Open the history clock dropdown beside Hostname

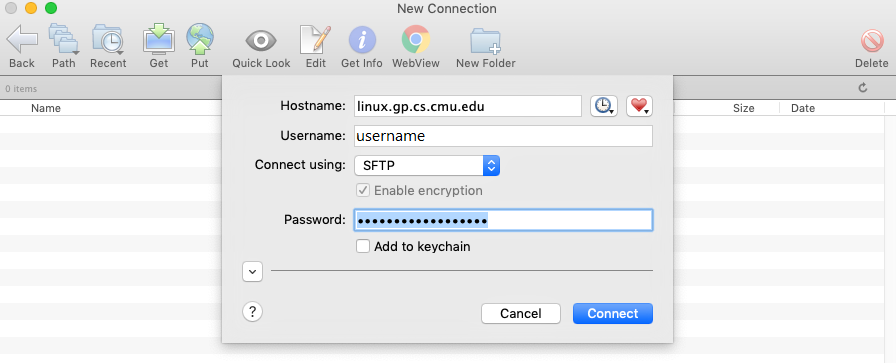[604, 106]
